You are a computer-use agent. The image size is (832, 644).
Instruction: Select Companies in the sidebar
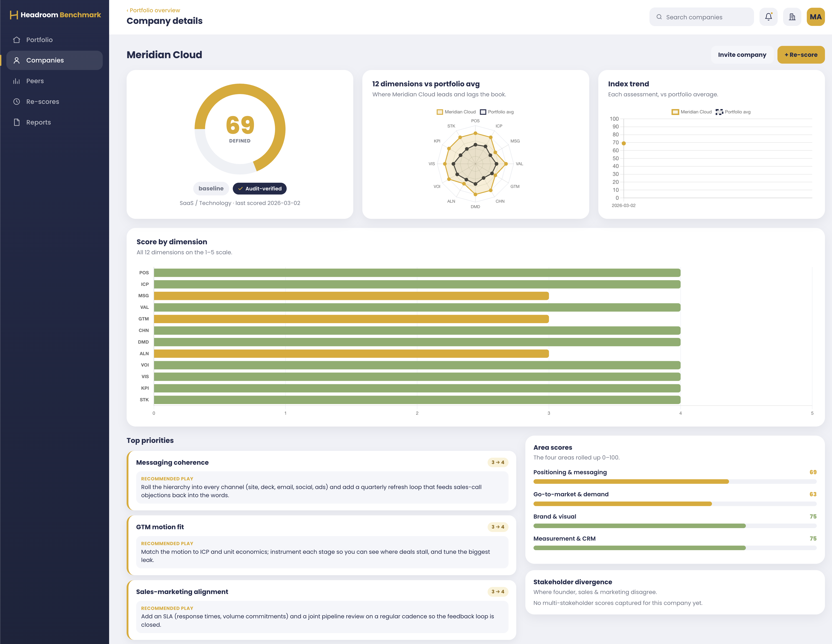coord(55,60)
